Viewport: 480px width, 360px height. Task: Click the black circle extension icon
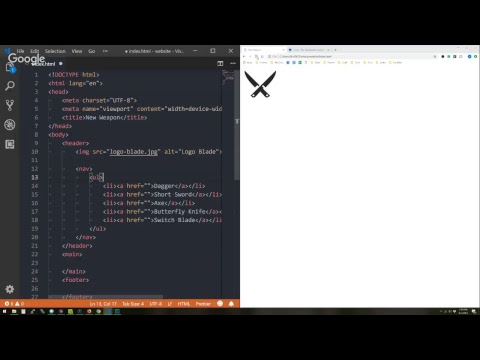tap(443, 57)
